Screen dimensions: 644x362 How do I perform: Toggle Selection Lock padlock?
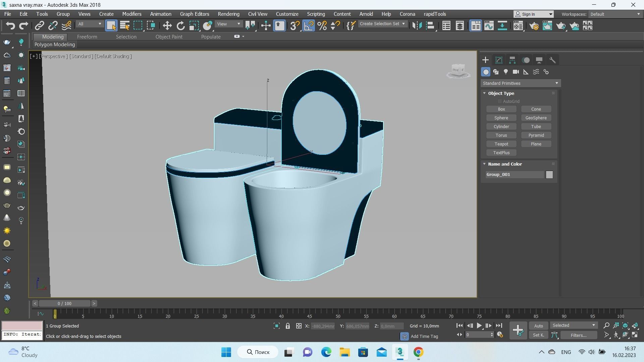[287, 326]
